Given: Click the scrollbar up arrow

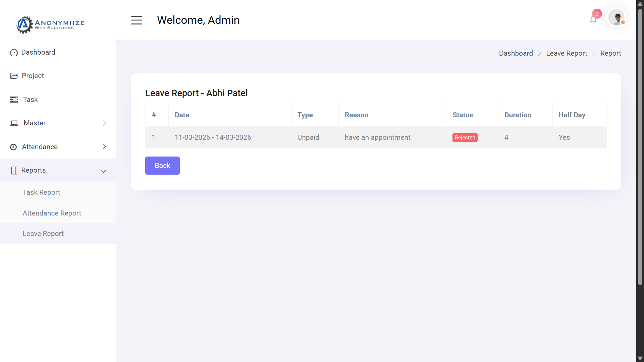Looking at the screenshot, I should pyautogui.click(x=640, y=4).
